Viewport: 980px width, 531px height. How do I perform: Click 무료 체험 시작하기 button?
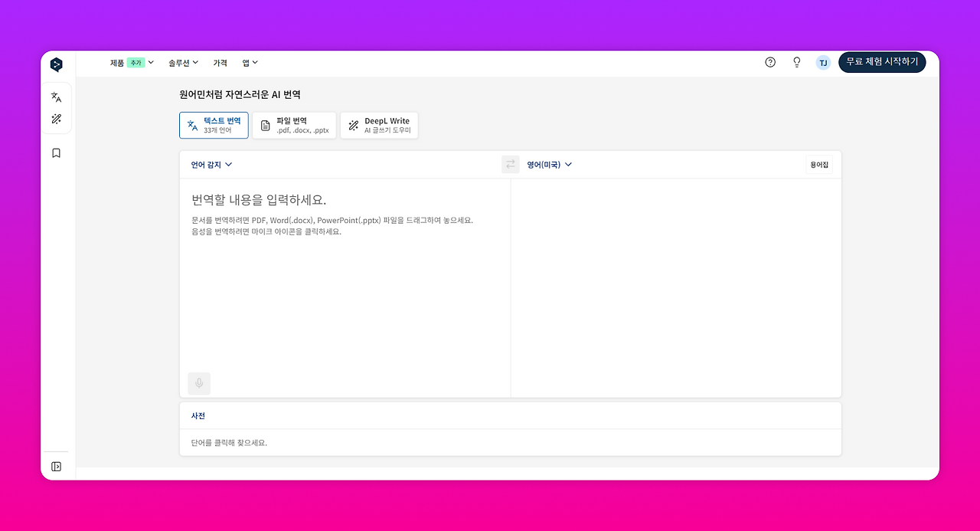click(882, 62)
